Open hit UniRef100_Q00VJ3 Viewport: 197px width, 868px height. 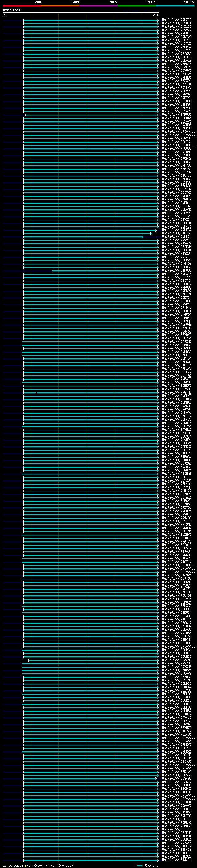pyautogui.click(x=177, y=240)
